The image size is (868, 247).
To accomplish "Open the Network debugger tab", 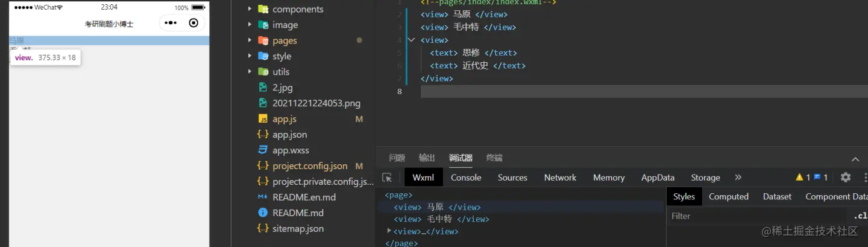I will [560, 178].
